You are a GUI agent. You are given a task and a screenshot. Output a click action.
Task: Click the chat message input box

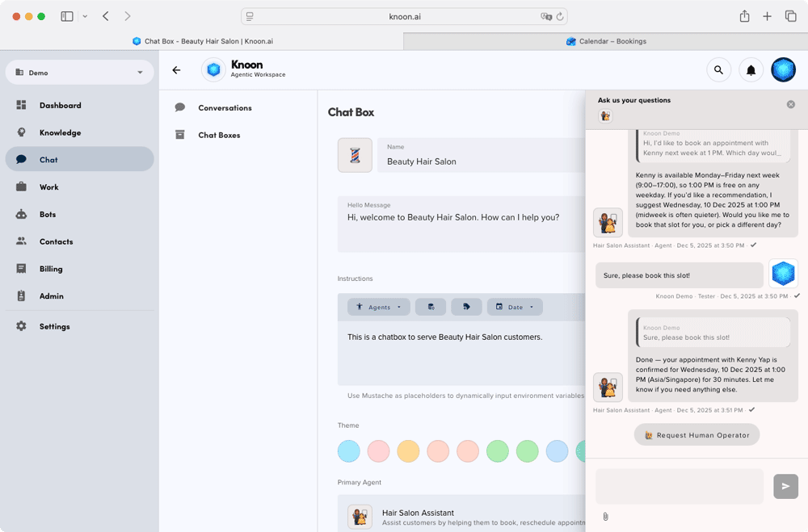tap(680, 486)
